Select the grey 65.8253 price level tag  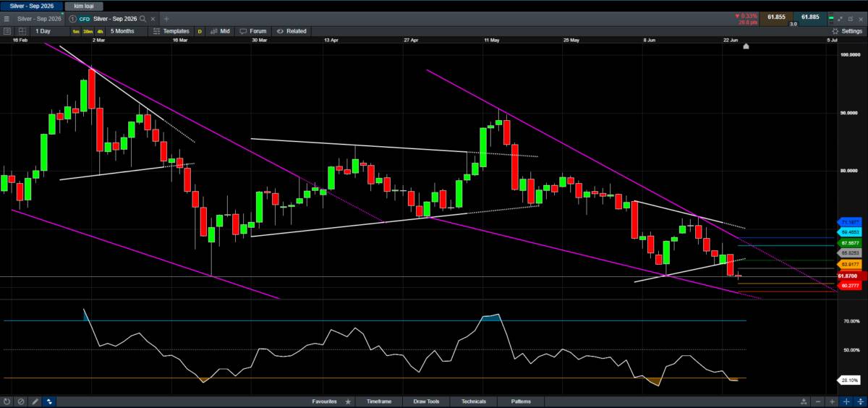[x=850, y=254]
